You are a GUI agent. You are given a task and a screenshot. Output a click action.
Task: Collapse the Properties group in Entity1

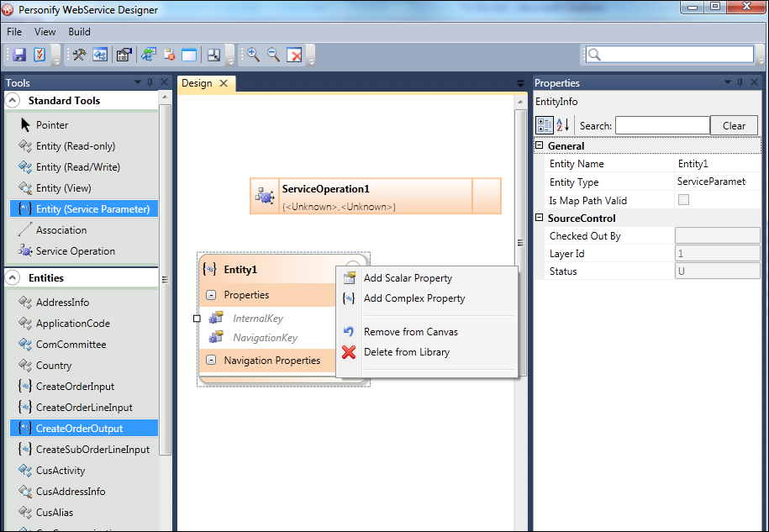point(211,295)
